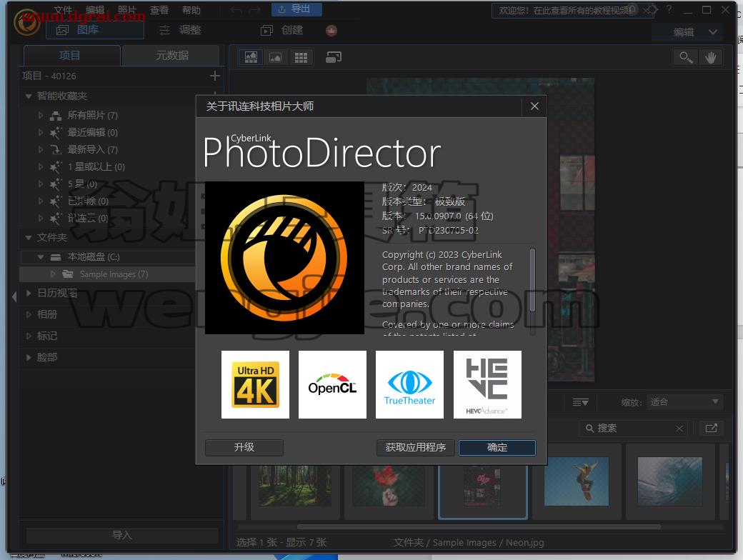Open the 帮助 (Help) menu
Viewport: 743px width, 560px height.
[x=191, y=10]
